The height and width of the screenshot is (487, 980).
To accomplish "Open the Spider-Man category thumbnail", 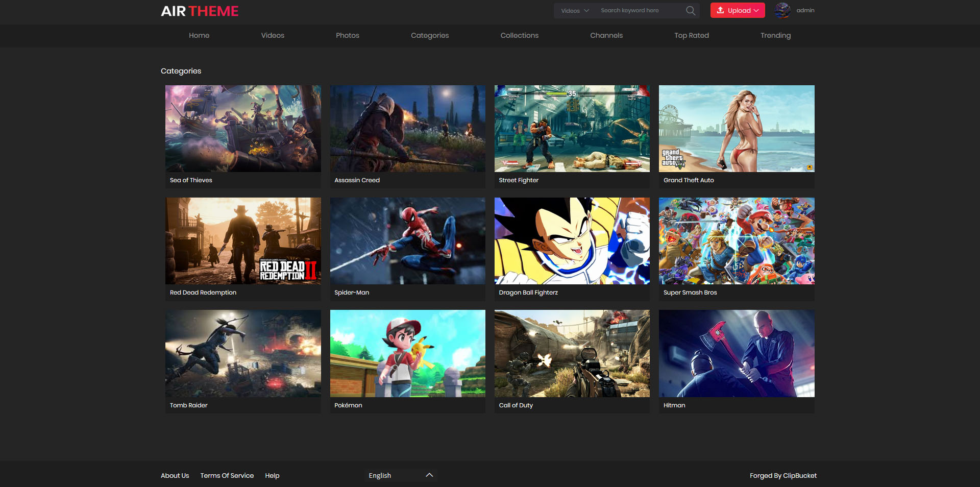I will pos(407,241).
